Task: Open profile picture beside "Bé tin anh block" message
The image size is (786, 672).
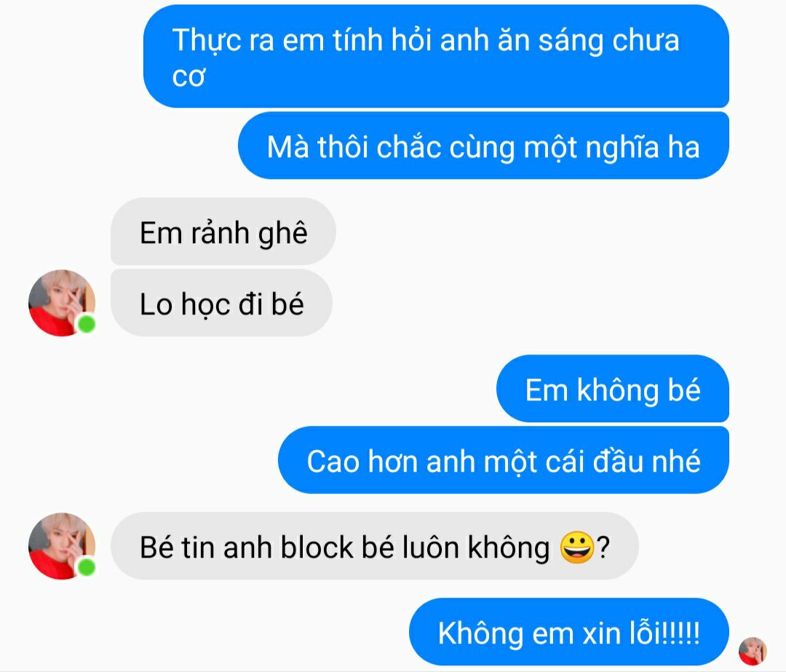Action: click(62, 546)
